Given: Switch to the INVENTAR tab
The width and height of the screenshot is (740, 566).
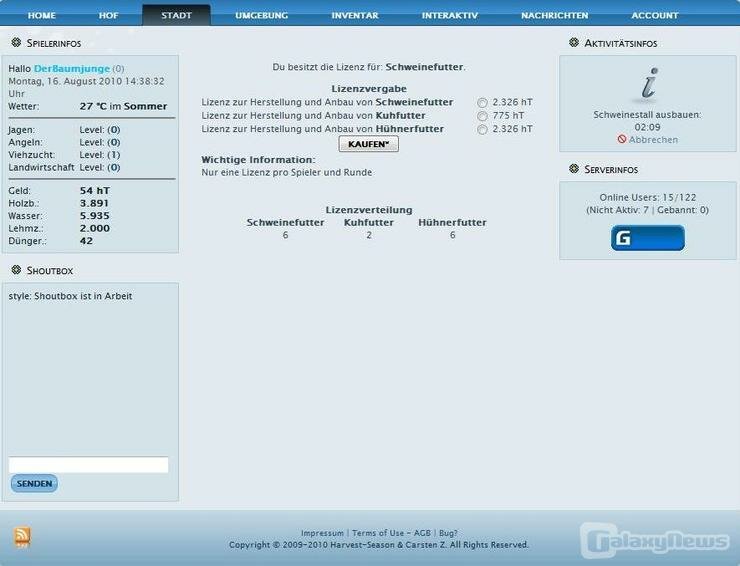Looking at the screenshot, I should pos(355,16).
